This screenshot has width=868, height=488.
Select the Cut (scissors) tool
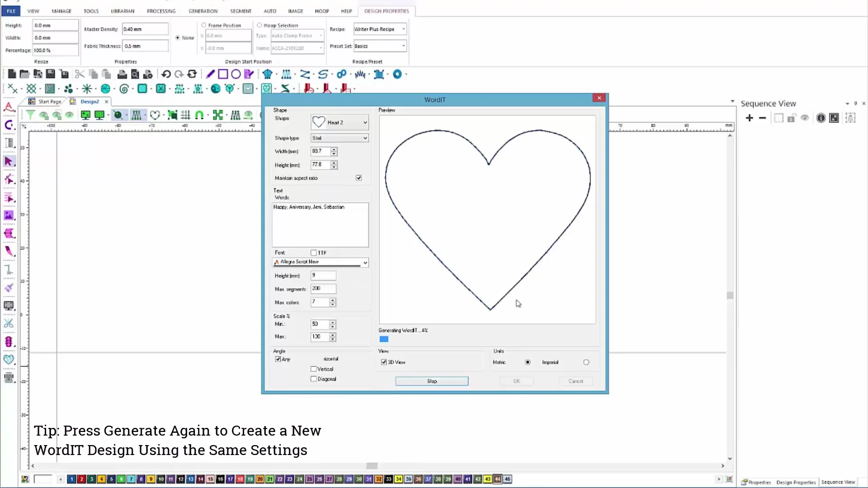[x=79, y=74]
